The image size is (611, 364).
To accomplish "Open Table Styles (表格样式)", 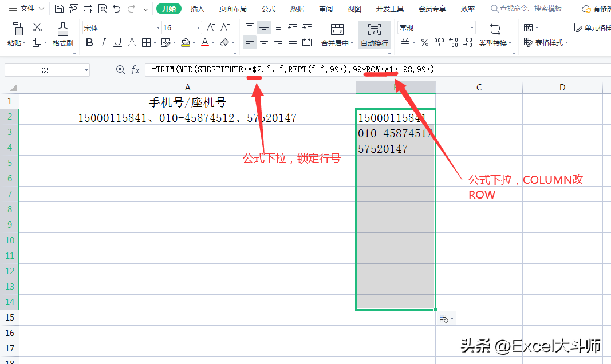I will [x=546, y=43].
